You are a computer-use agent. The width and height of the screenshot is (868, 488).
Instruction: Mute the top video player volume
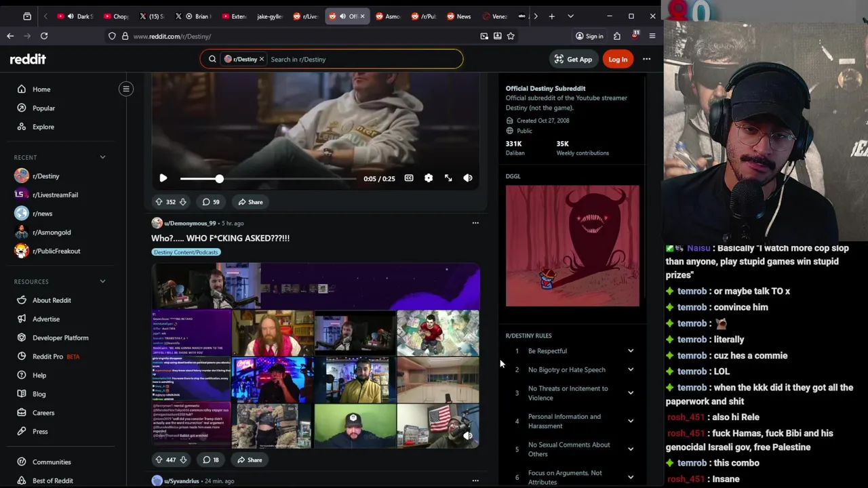pyautogui.click(x=468, y=178)
